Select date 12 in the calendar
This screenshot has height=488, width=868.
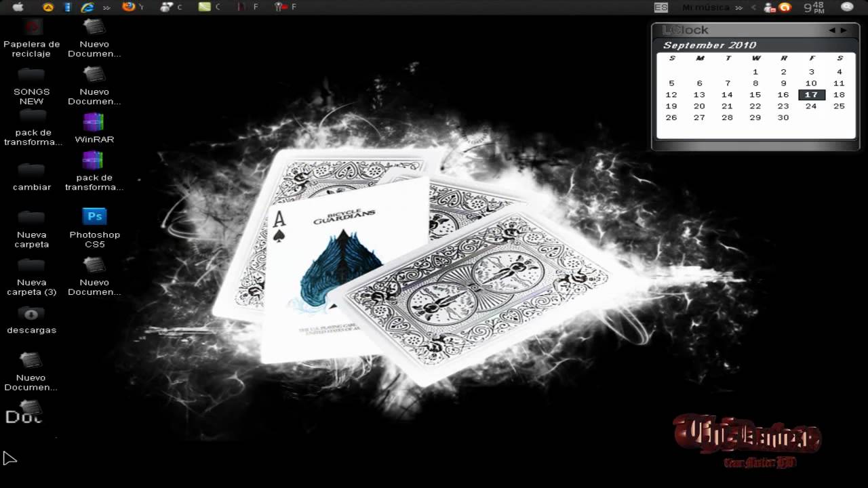pyautogui.click(x=671, y=95)
